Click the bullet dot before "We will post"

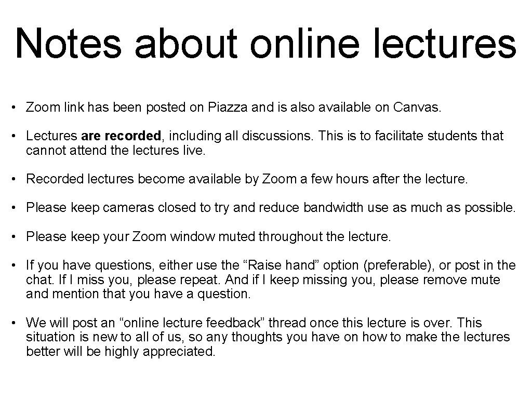click(13, 323)
